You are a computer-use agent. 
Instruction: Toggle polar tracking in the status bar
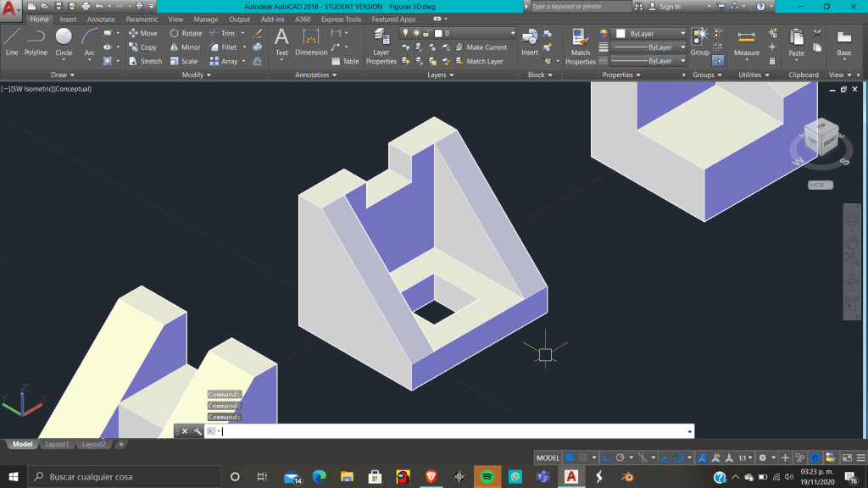[620, 457]
